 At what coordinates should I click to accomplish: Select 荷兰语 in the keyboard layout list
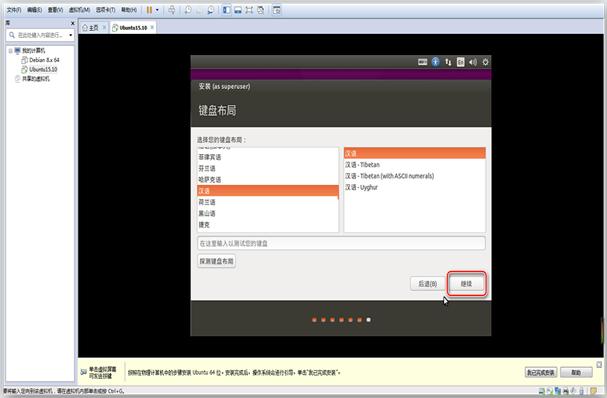click(x=267, y=202)
